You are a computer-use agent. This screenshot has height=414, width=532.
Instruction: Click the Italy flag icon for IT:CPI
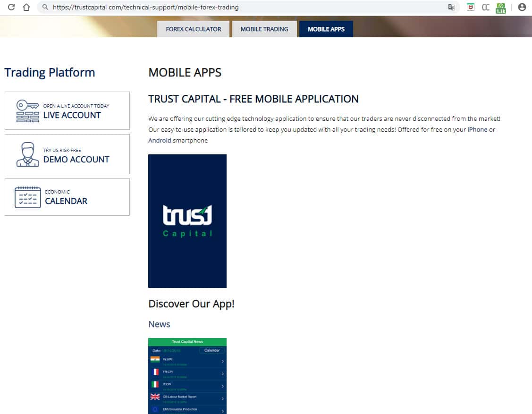pos(155,384)
